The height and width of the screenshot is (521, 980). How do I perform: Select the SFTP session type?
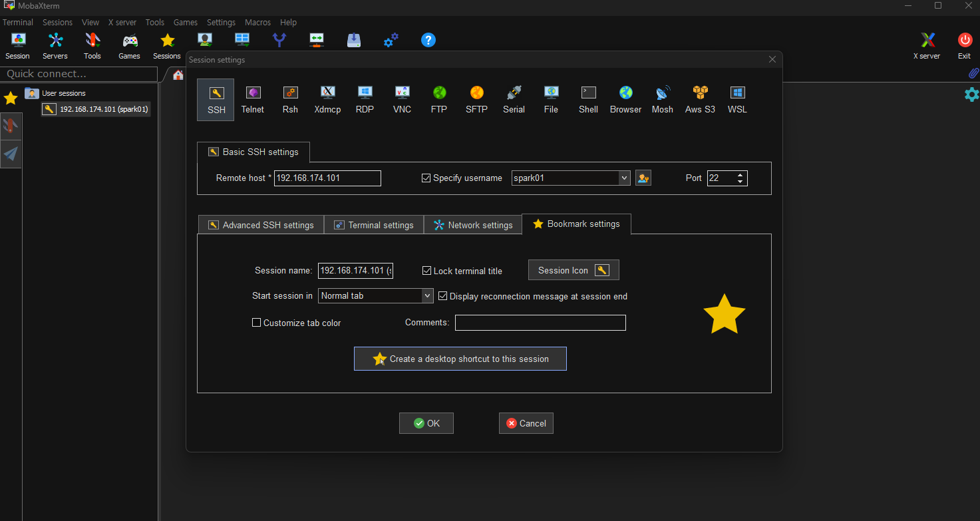coord(476,100)
